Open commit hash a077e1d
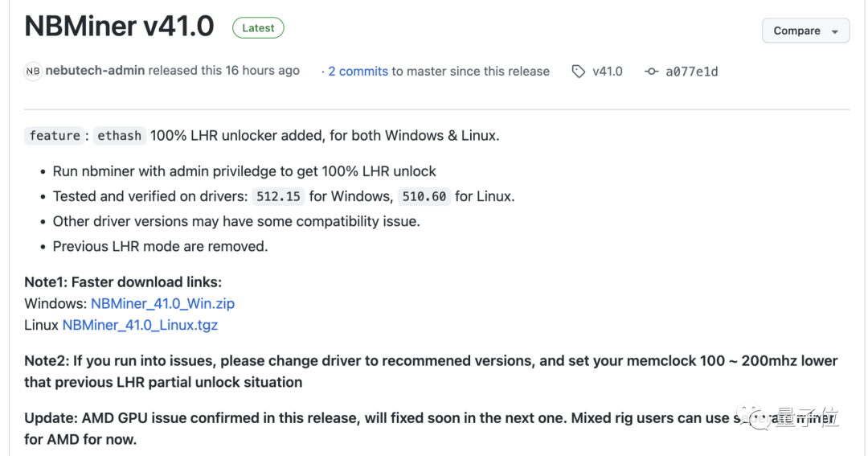 click(691, 72)
